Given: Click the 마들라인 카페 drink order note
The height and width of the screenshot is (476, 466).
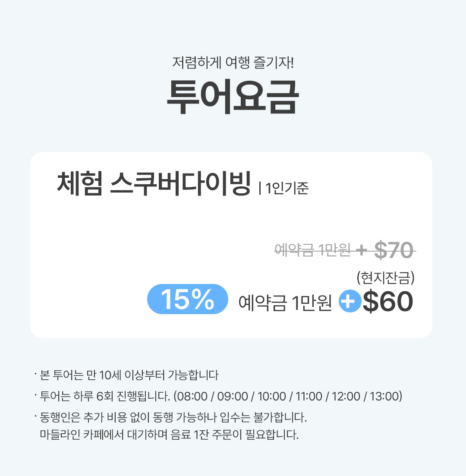Looking at the screenshot, I should pos(169,434).
